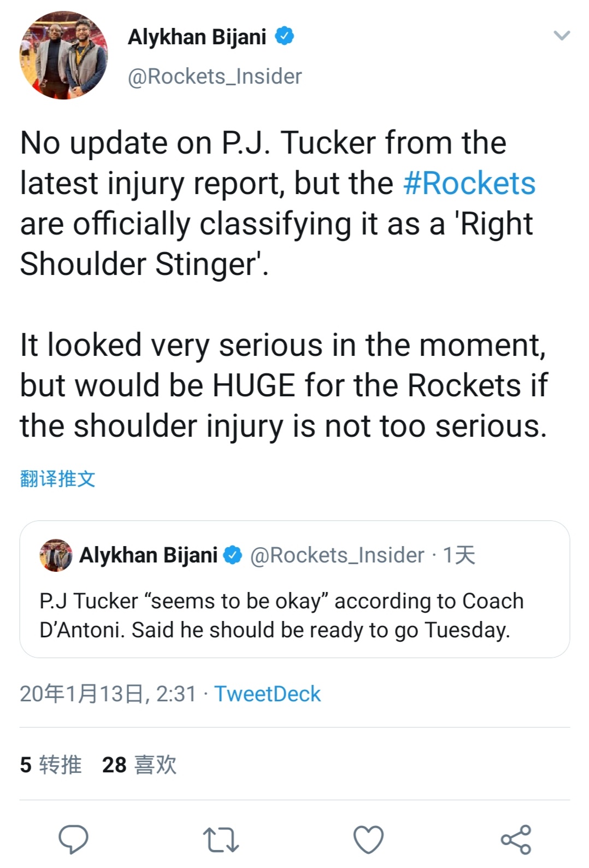This screenshot has width=589, height=868.
Task: Open the tweet options chevron
Action: 562,36
